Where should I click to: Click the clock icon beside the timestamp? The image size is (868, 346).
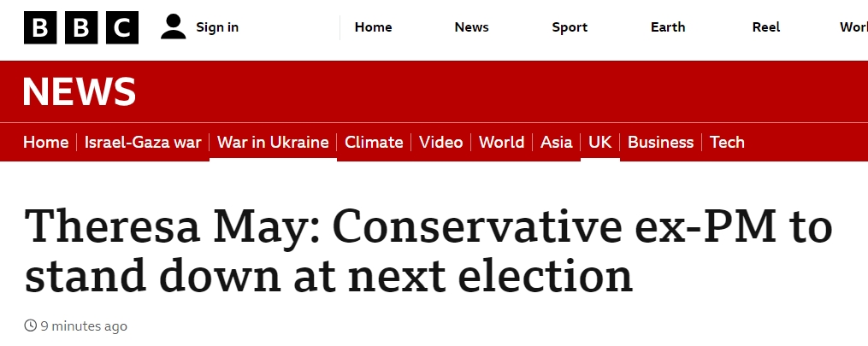(x=30, y=326)
